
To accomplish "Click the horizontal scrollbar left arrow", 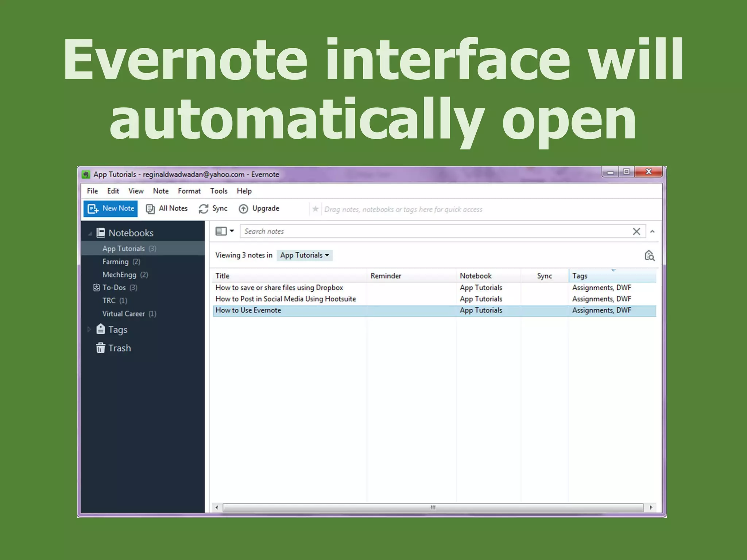I will (x=217, y=507).
